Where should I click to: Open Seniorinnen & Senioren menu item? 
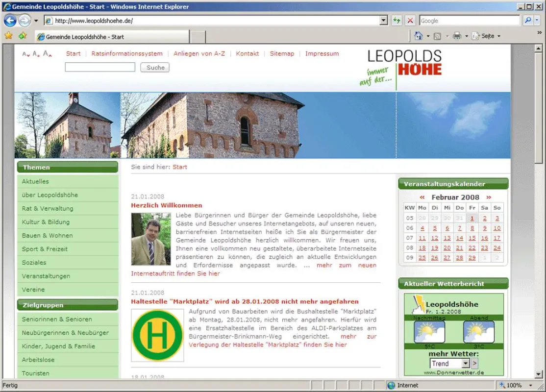coord(68,319)
